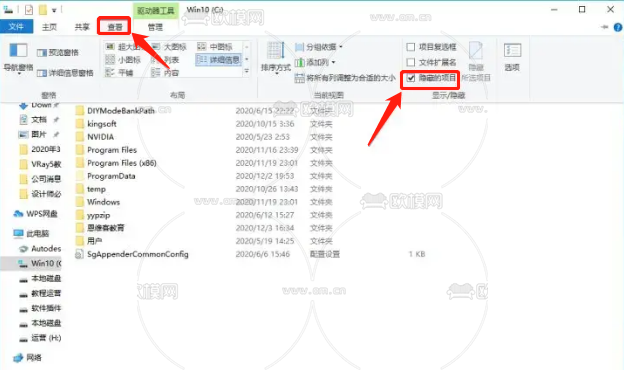Screen dimensions: 624x370
Task: Select extra large icons (超大图标) layout
Action: click(123, 47)
